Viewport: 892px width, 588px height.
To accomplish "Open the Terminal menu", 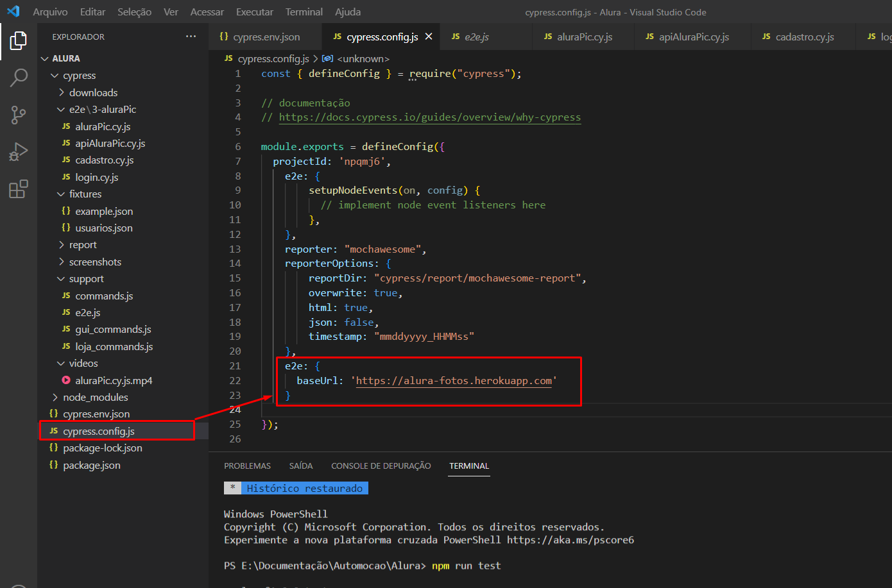I will [x=304, y=12].
